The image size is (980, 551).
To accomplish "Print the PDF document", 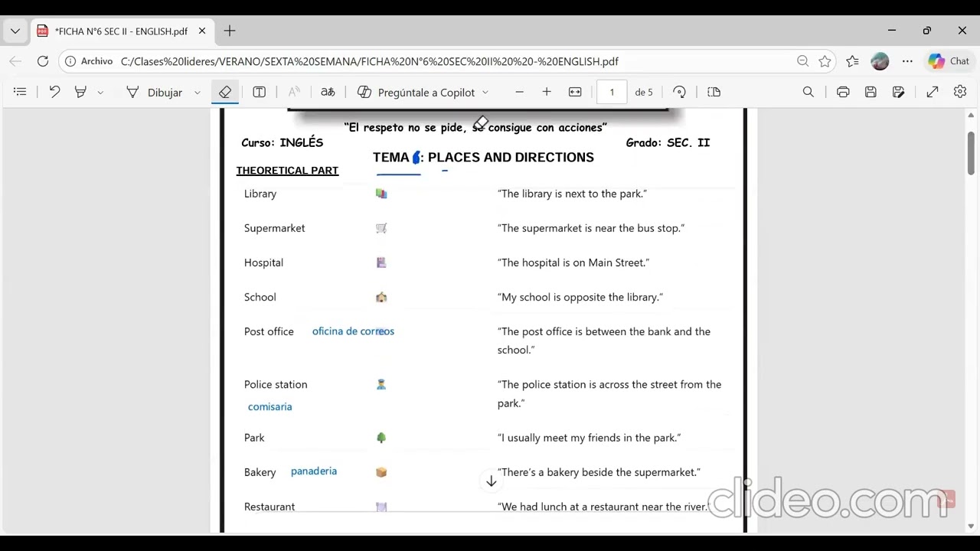I will 843,92.
